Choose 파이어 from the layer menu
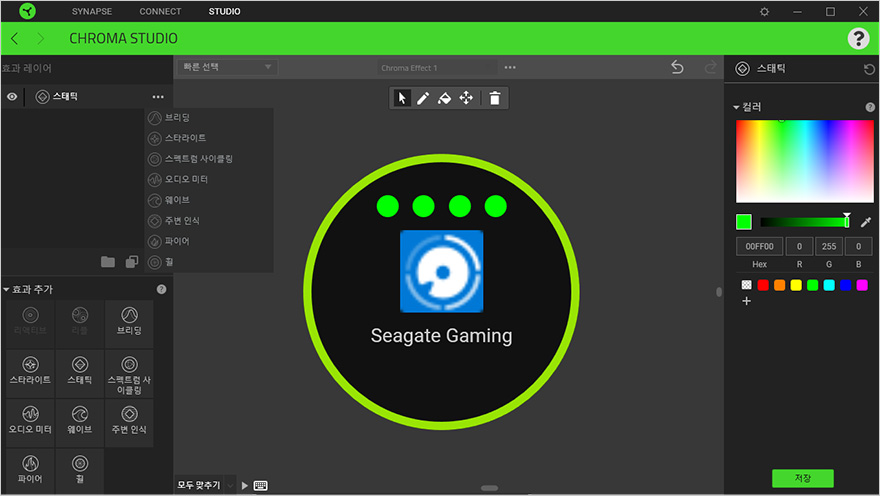880x496 pixels. tap(209, 241)
